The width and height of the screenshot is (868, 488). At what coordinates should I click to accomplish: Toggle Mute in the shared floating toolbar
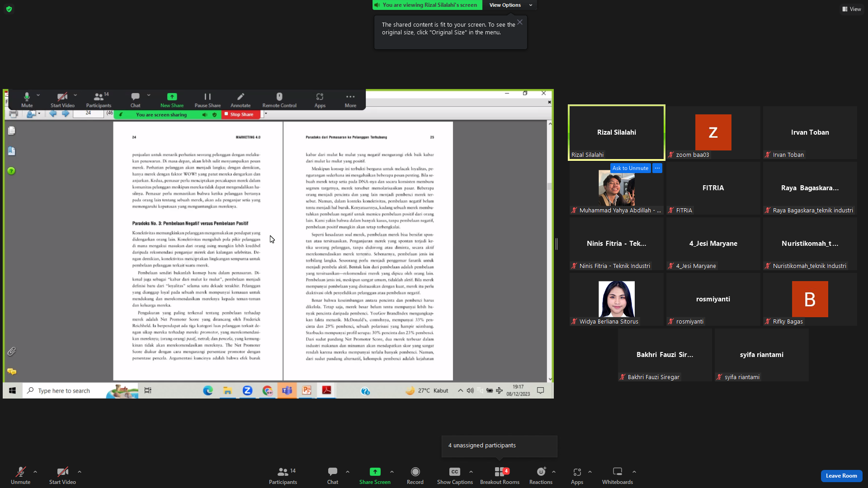tap(27, 100)
